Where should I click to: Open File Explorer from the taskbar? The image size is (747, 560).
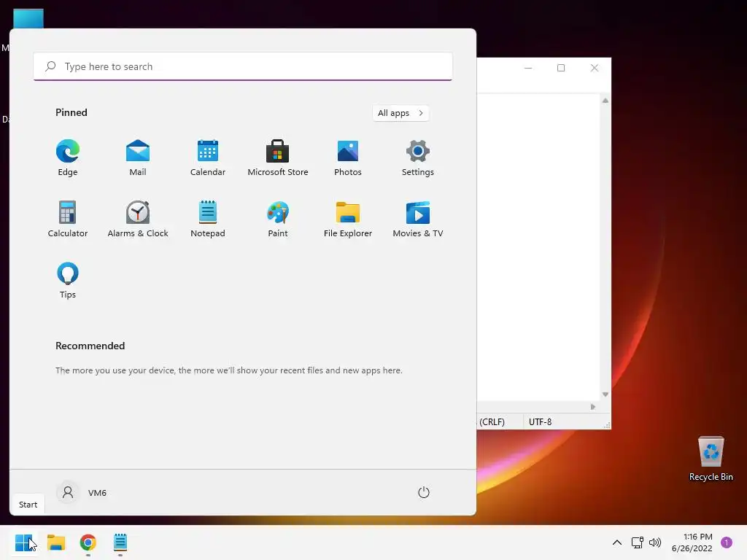point(56,542)
